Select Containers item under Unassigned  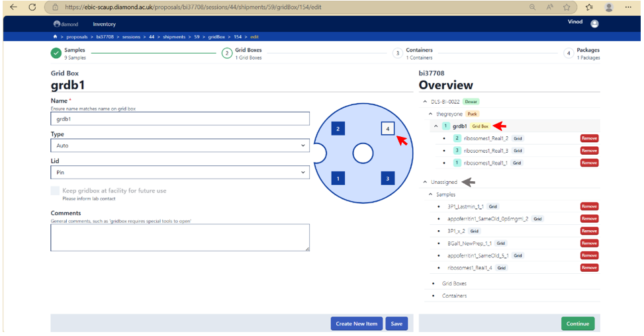[x=454, y=296]
